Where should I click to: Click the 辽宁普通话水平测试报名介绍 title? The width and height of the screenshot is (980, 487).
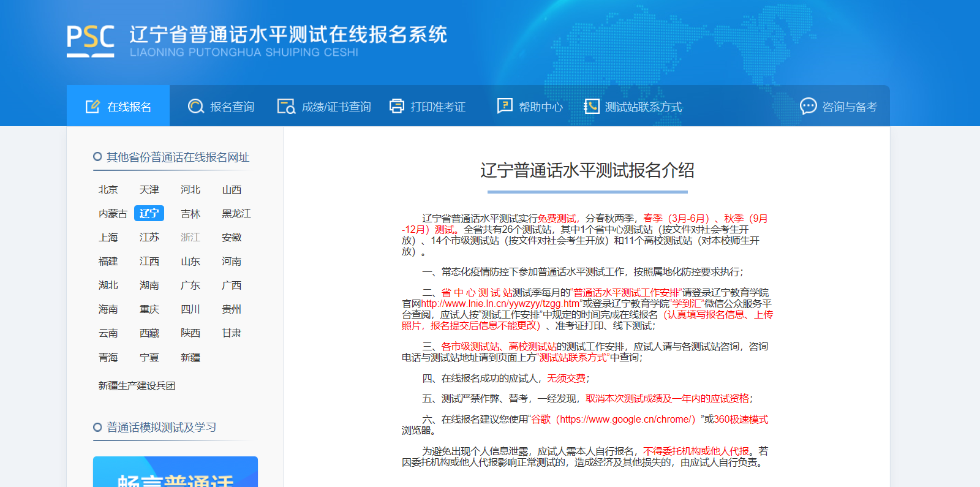pyautogui.click(x=587, y=170)
